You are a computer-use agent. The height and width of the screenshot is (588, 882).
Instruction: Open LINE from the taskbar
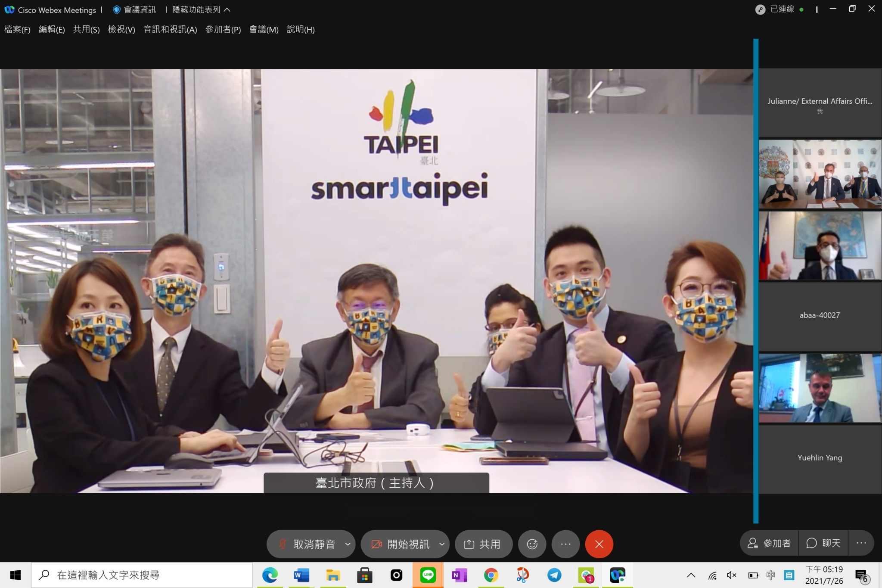428,575
